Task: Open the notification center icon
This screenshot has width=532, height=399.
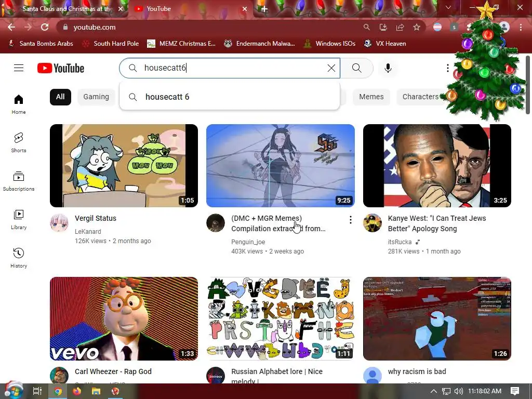Action: 515,391
